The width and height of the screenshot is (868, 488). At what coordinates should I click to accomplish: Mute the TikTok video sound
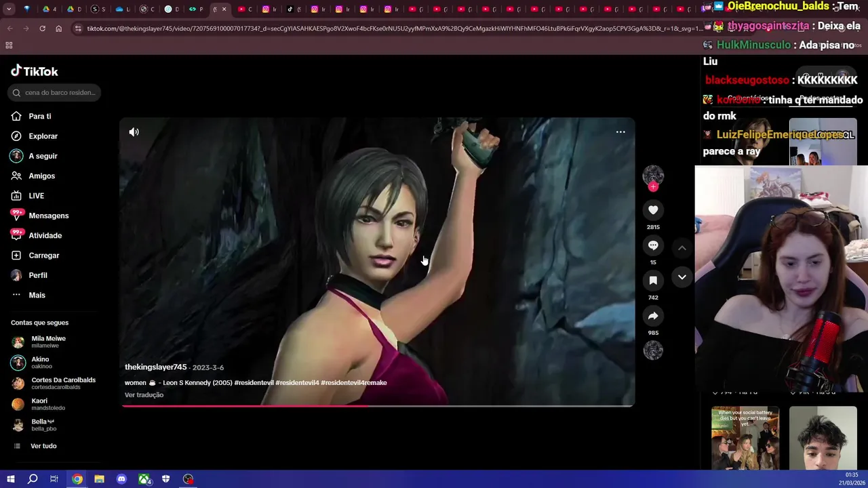click(x=134, y=132)
